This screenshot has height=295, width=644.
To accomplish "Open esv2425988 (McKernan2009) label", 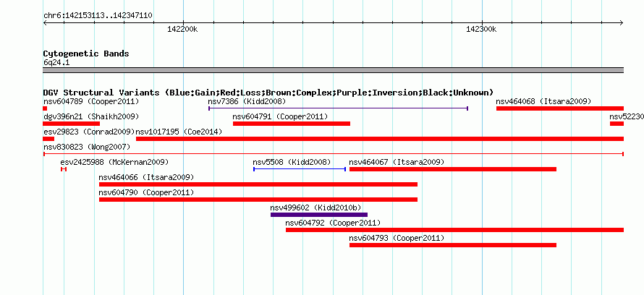I will 114,162.
